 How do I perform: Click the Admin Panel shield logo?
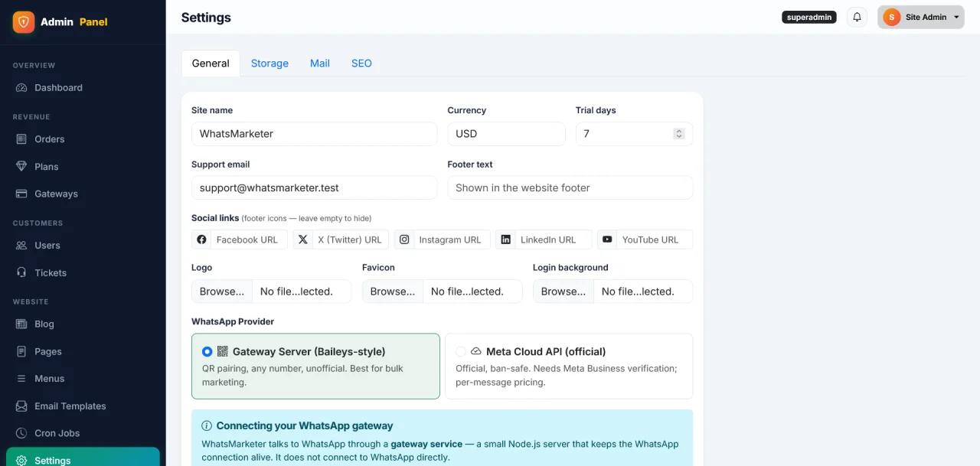tap(24, 21)
